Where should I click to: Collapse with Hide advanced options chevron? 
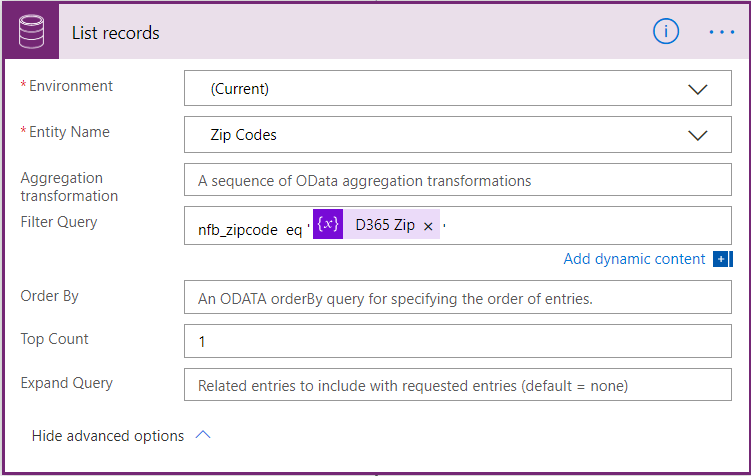pos(203,436)
